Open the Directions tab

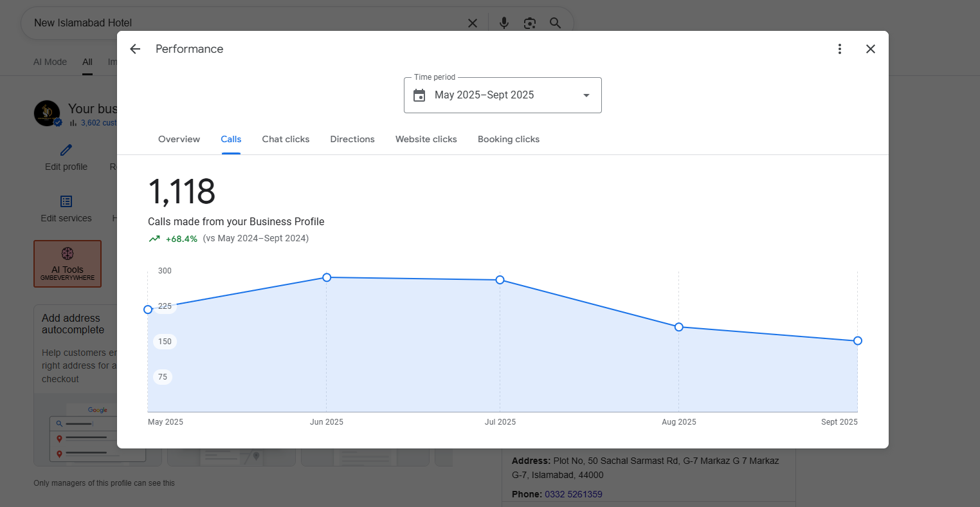pos(352,139)
